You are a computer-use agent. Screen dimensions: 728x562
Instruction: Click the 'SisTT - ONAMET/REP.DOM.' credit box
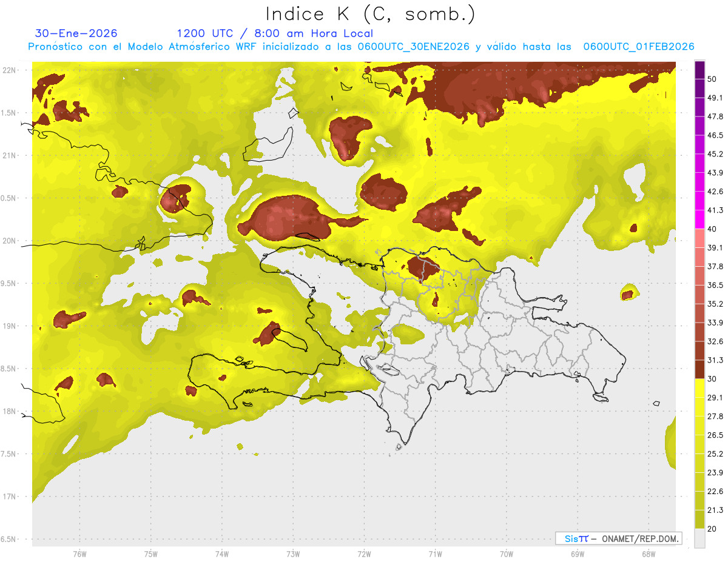coord(618,538)
